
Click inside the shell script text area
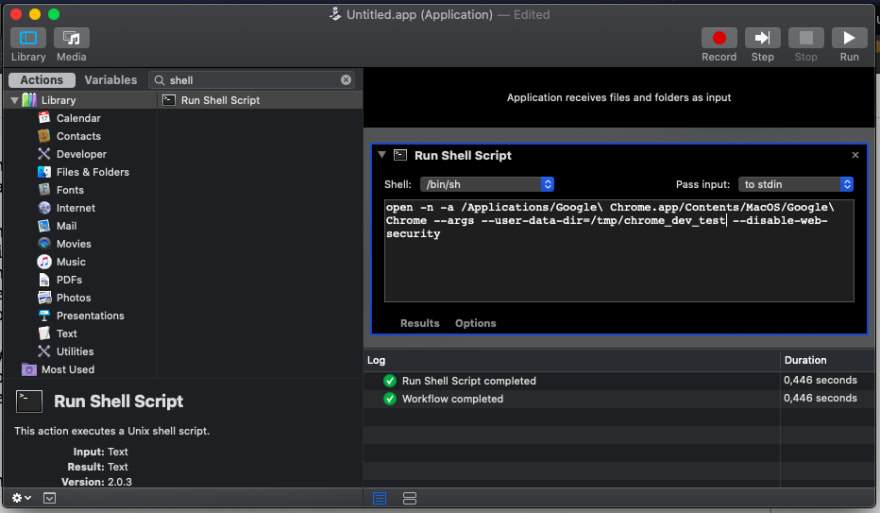[x=619, y=250]
